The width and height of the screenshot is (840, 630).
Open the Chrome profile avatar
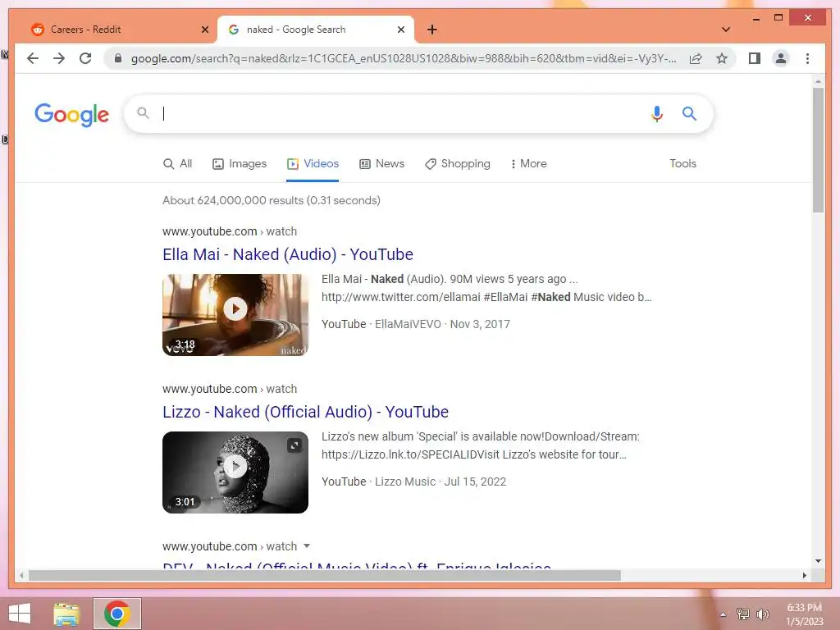point(781,58)
